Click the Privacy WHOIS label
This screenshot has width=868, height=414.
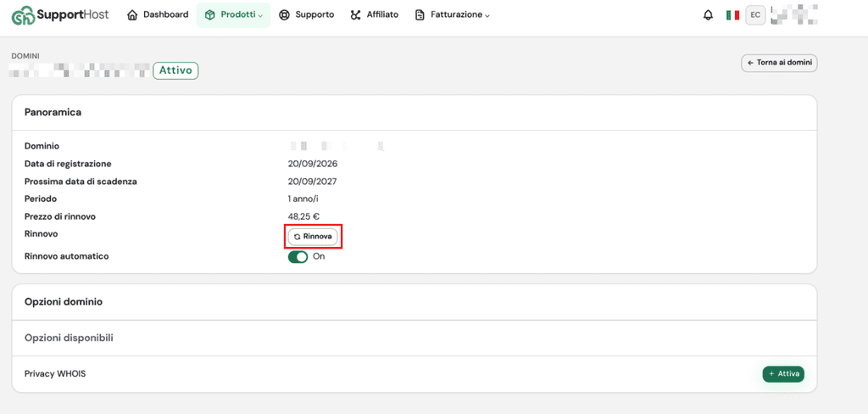click(x=55, y=374)
